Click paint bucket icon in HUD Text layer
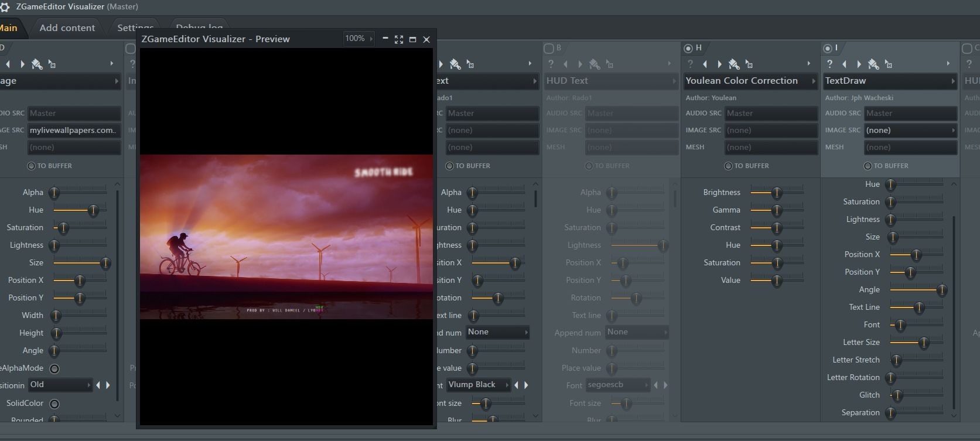This screenshot has height=441, width=980. 595,64
